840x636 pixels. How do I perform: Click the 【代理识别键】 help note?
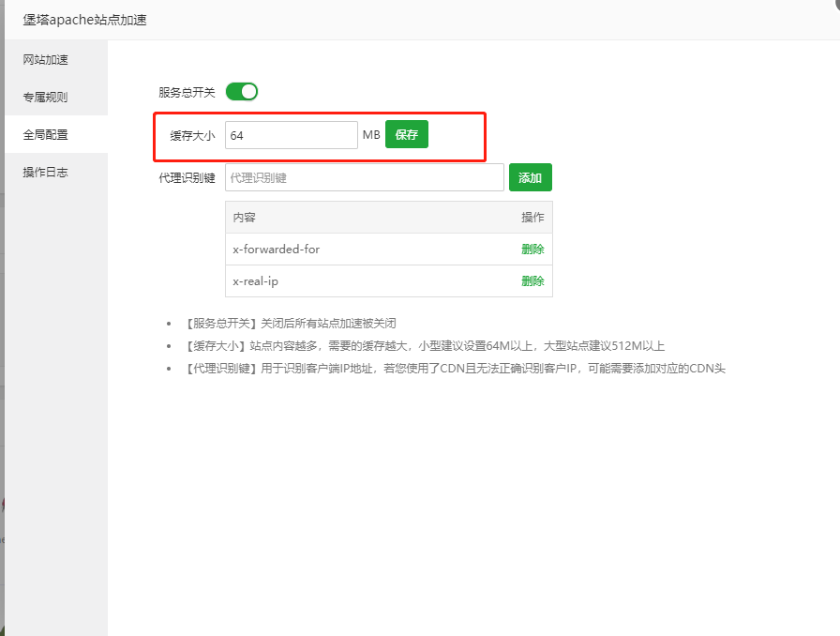coord(455,369)
